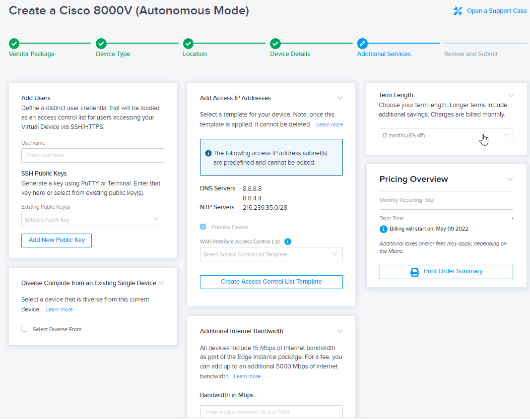Click the Vendor Package green checkmark icon
The height and width of the screenshot is (420, 530).
[14, 44]
